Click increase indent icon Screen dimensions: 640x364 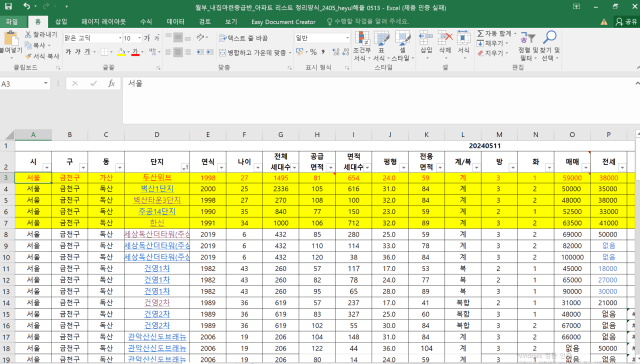click(x=210, y=52)
